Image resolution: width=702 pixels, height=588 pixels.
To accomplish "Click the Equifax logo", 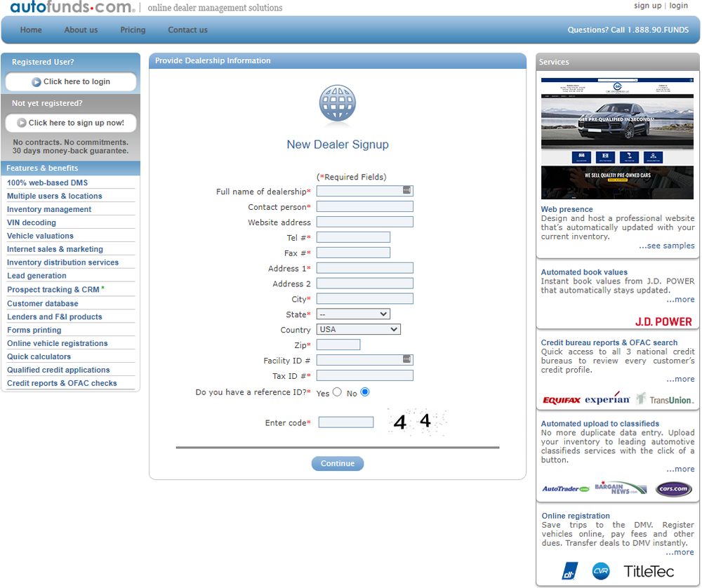I will pyautogui.click(x=562, y=400).
